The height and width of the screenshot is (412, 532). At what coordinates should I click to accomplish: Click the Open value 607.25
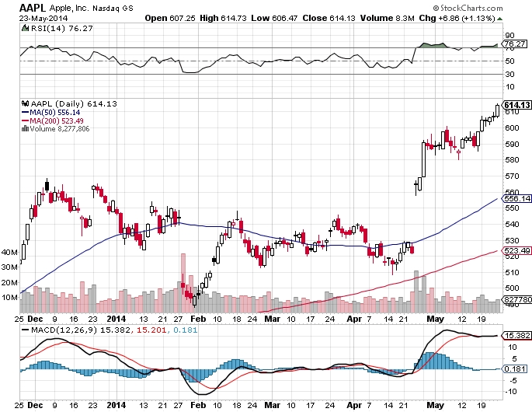pyautogui.click(x=183, y=19)
